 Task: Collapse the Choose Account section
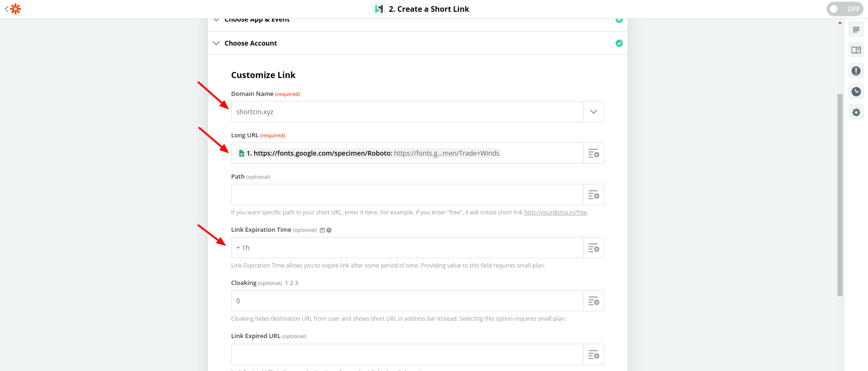pyautogui.click(x=216, y=43)
